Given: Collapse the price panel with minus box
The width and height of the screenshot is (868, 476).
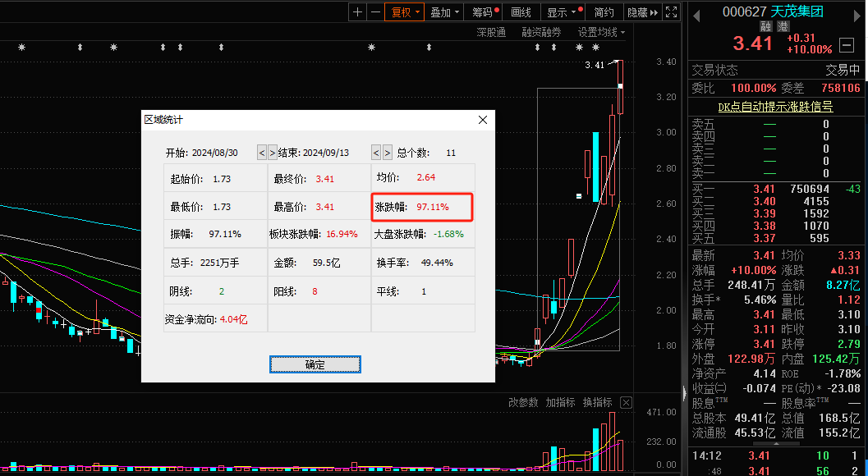Looking at the screenshot, I should [x=848, y=43].
